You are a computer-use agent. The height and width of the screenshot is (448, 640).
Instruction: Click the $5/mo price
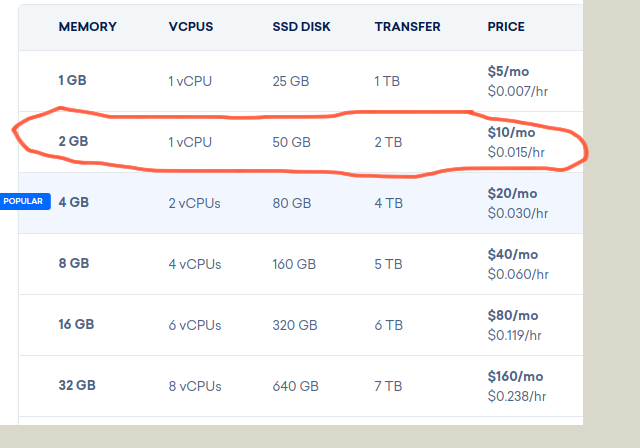pos(508,72)
